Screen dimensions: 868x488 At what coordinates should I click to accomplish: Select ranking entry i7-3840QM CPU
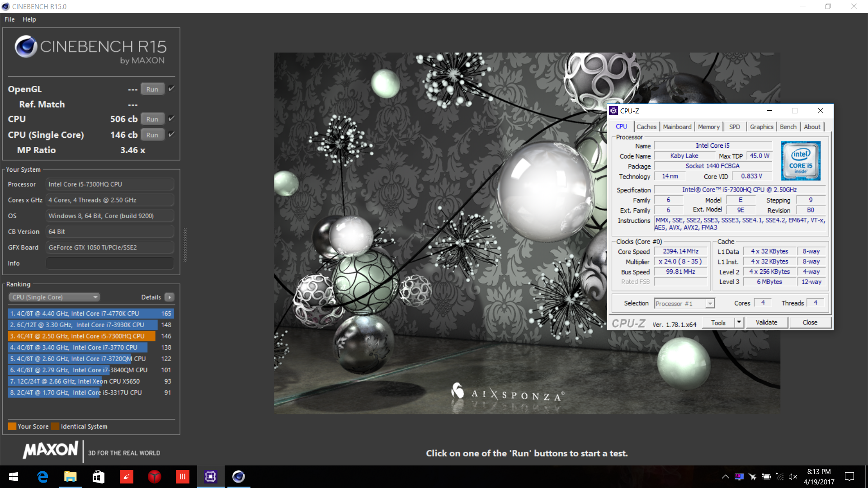click(91, 370)
